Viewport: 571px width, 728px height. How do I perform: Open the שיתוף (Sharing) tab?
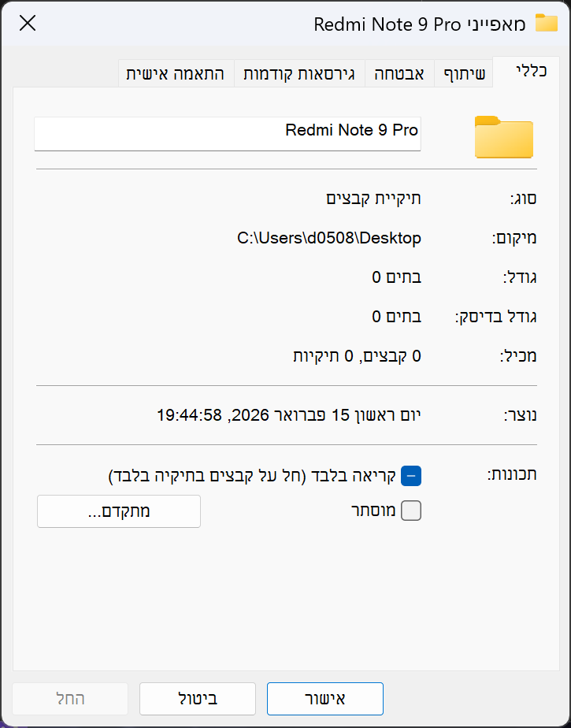coord(463,74)
